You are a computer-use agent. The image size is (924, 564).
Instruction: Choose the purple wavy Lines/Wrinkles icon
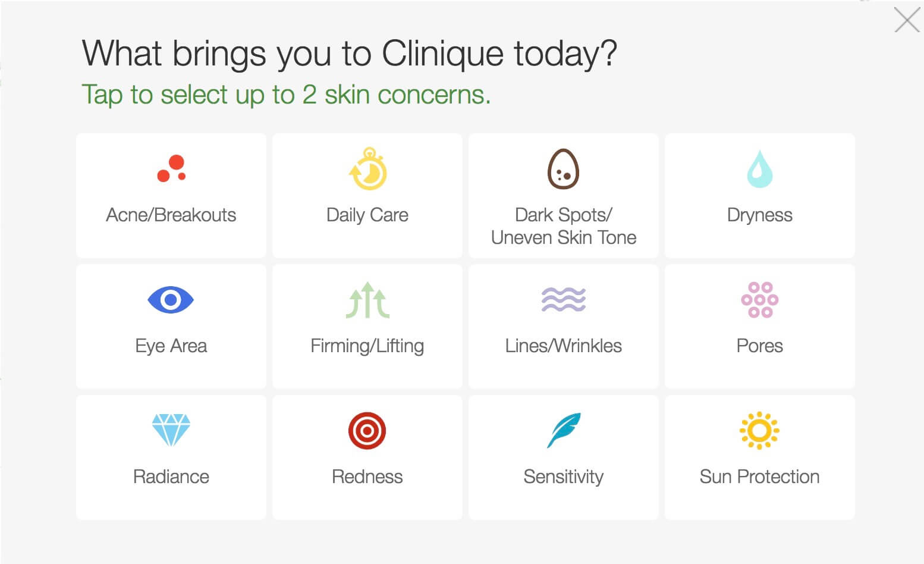[564, 299]
